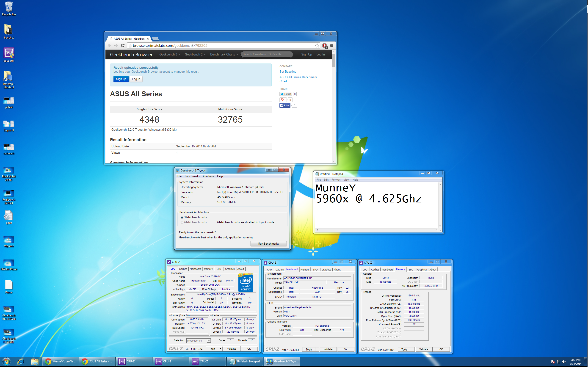Expand Geekbench 3 navbar dropdown
This screenshot has height=367, width=588.
[x=170, y=54]
